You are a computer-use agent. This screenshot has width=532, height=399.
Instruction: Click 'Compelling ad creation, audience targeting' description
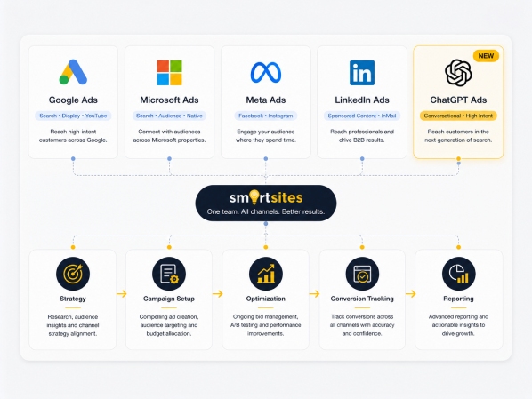[x=169, y=325]
